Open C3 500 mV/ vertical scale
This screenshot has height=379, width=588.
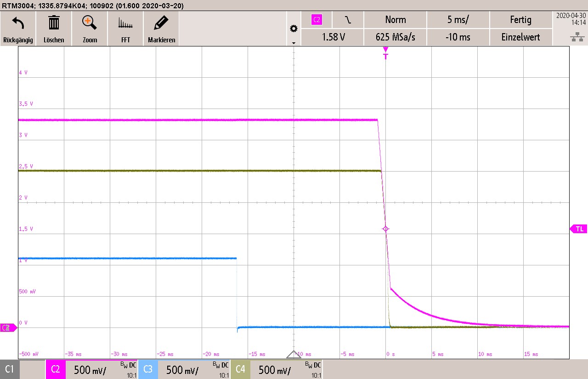[182, 370]
